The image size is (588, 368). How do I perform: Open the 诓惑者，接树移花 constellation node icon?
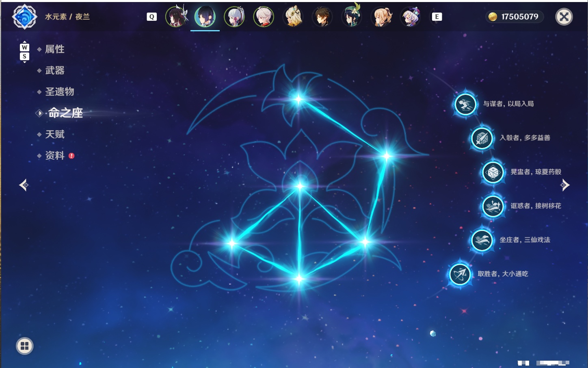[x=493, y=206]
